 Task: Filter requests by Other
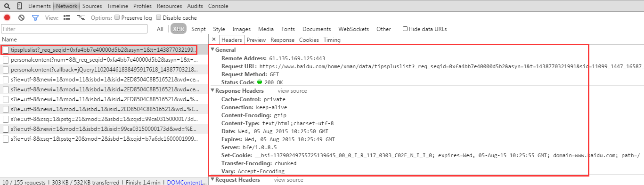[383, 29]
